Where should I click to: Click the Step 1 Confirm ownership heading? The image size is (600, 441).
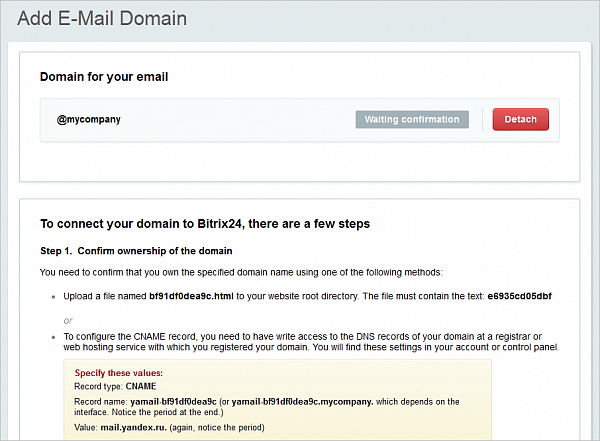[136, 251]
